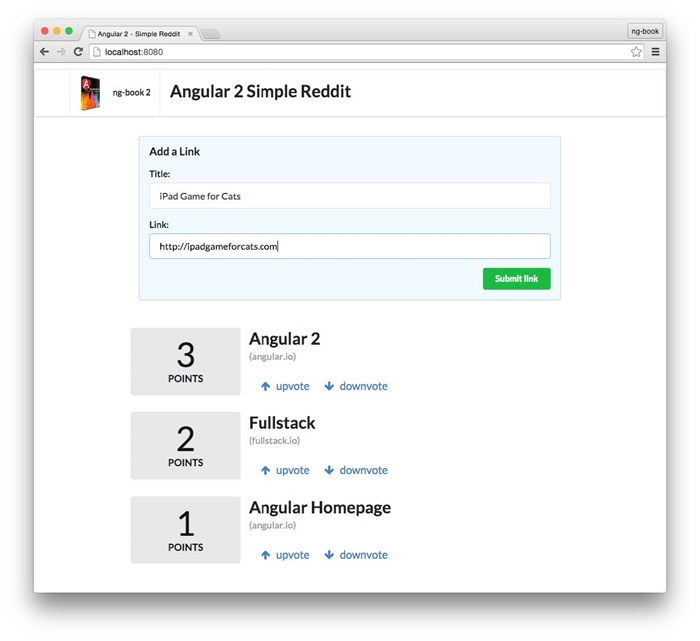Click the ng-book 2 logo image
This screenshot has height=641, width=700.
tap(91, 93)
